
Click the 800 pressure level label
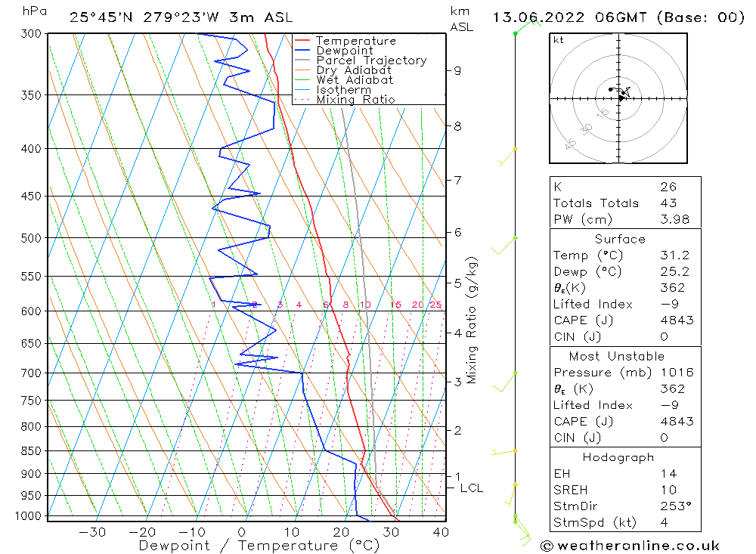click(x=31, y=427)
